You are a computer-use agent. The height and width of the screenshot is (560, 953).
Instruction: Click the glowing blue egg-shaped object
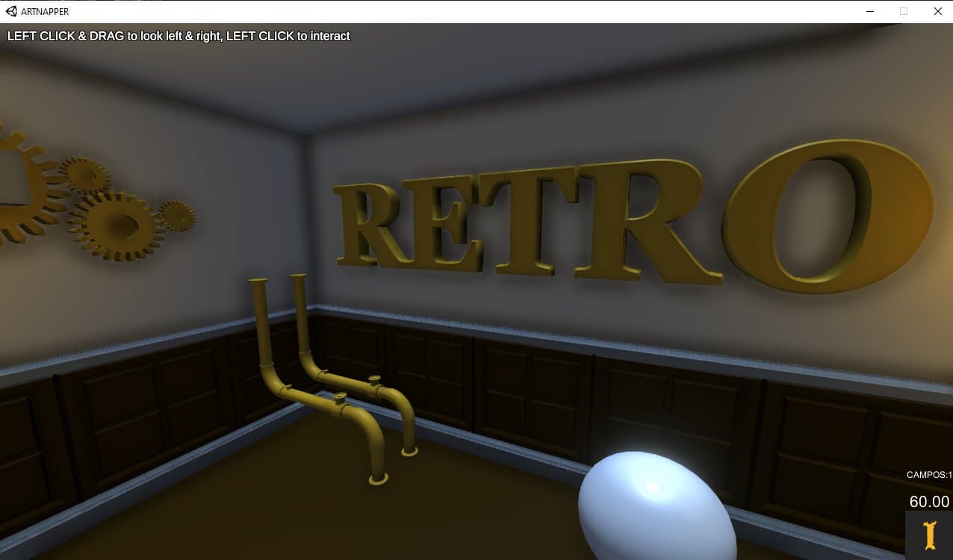point(657,506)
